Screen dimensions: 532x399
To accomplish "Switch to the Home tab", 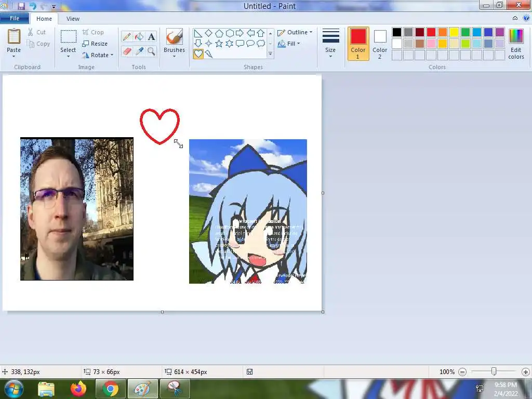I will click(44, 19).
